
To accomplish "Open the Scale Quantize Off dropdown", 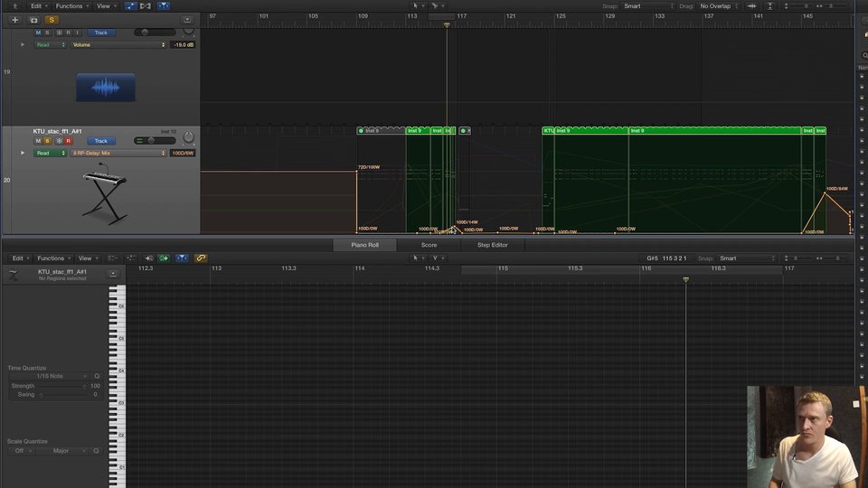I will pos(21,451).
